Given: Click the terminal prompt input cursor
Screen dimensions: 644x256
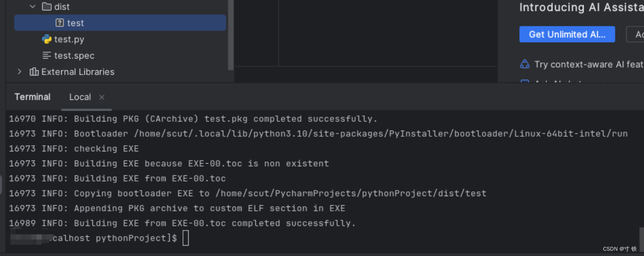Looking at the screenshot, I should tap(186, 238).
